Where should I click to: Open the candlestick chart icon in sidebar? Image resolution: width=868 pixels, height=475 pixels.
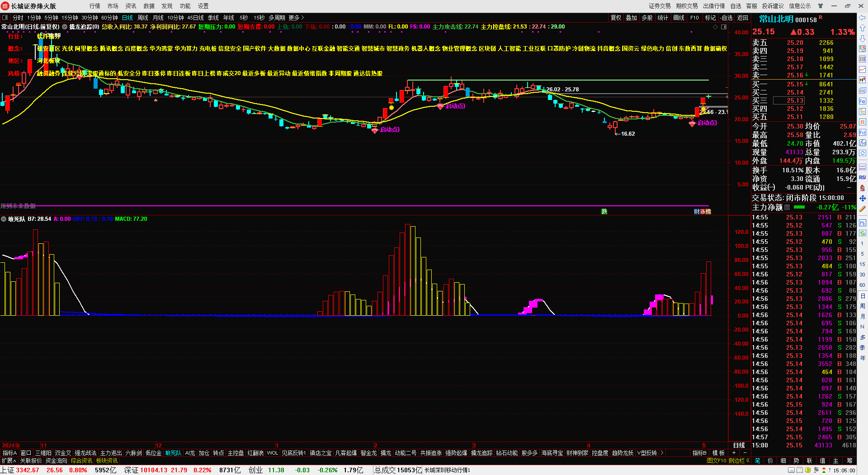[x=863, y=80]
